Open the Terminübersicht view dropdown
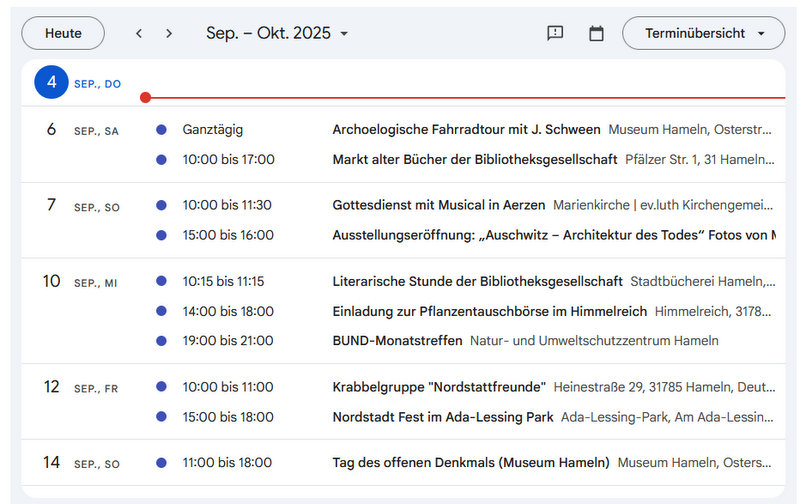Screen dimensions: 800x504 [703, 33]
